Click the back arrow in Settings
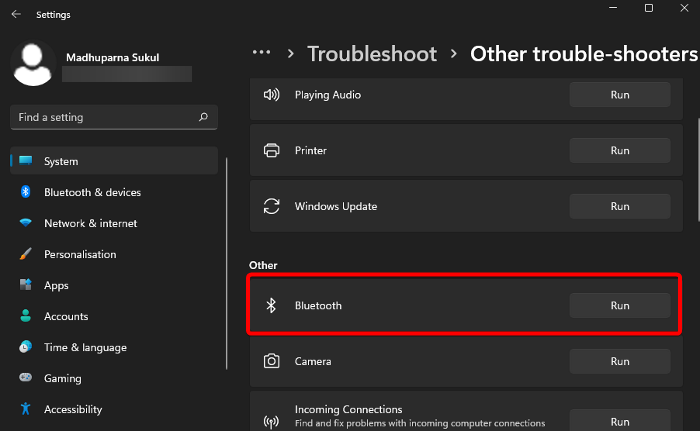The height and width of the screenshot is (431, 700). point(16,15)
